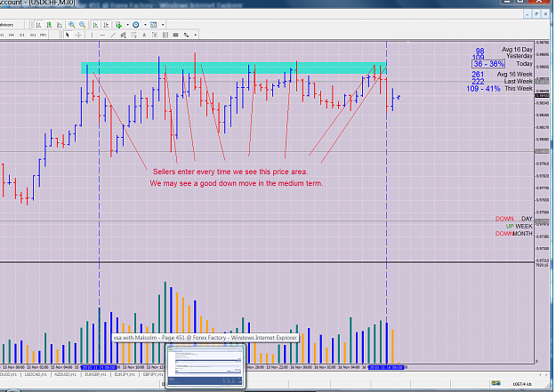Zoom in on the chart
The width and height of the screenshot is (556, 392).
pyautogui.click(x=72, y=25)
